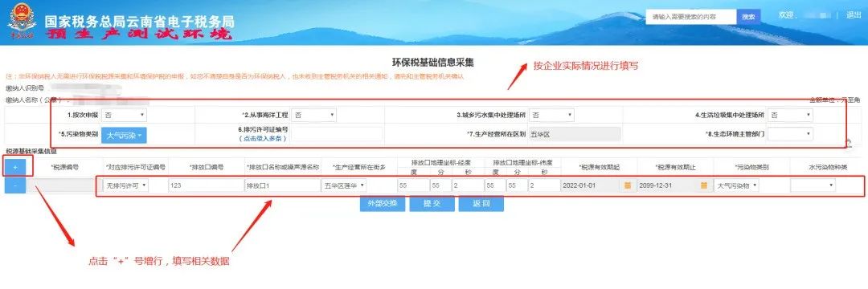The width and height of the screenshot is (868, 289).
Task: Click the *排放口编号 column header
Action: coord(206,167)
